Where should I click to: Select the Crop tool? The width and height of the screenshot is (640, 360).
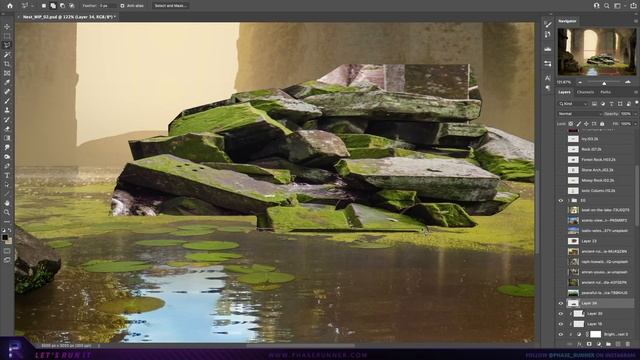point(7,64)
